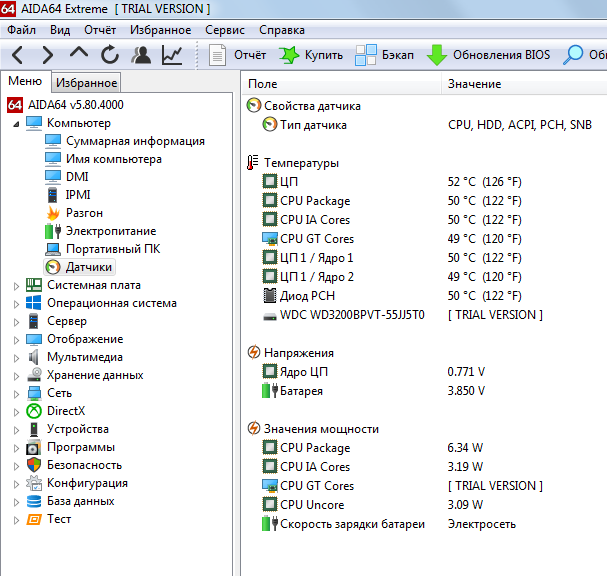Open the Сервис menu
The width and height of the screenshot is (607, 576).
click(225, 30)
